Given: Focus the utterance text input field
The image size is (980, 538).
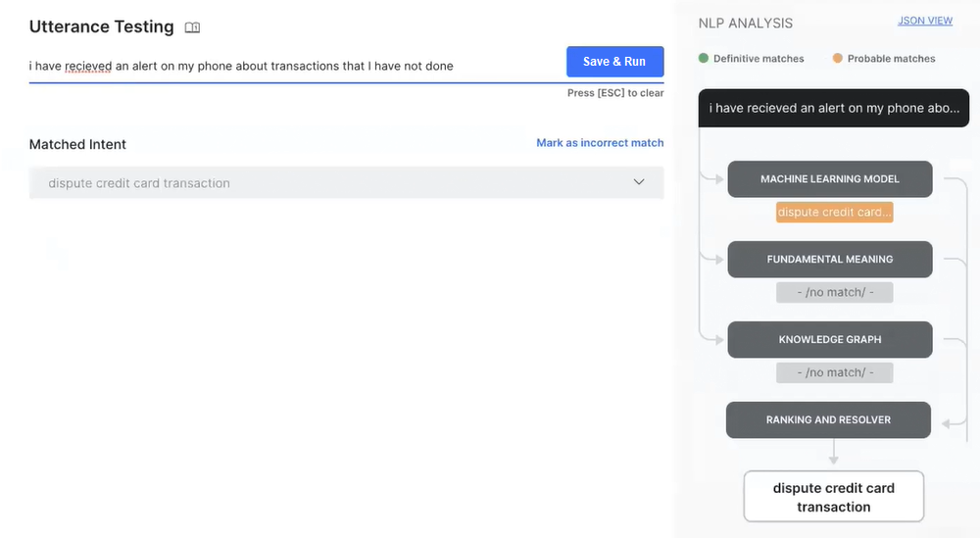Looking at the screenshot, I should [294, 66].
